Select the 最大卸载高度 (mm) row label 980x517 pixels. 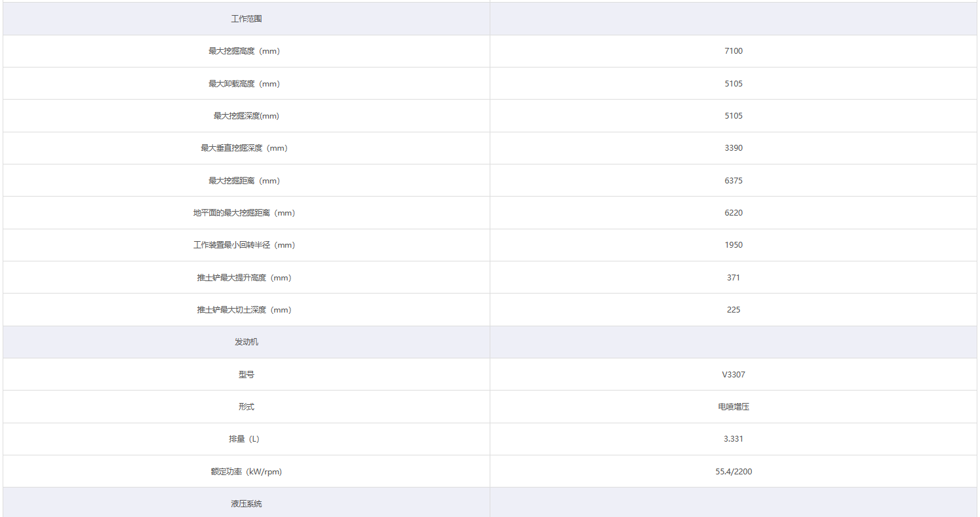(x=244, y=84)
